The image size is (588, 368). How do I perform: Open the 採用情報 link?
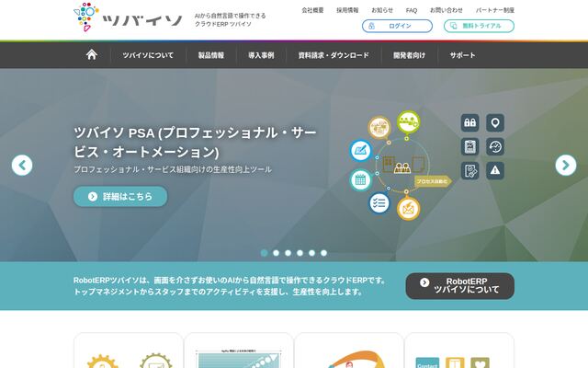(x=347, y=10)
